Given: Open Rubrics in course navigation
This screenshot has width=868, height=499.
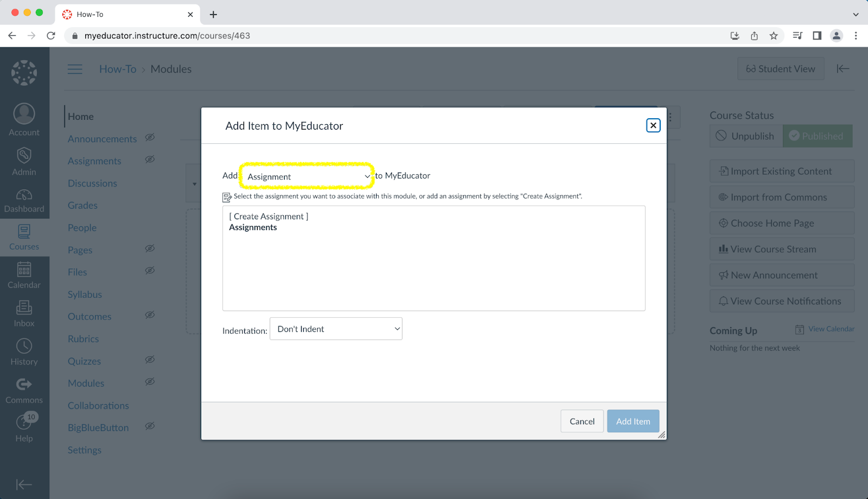Looking at the screenshot, I should 83,339.
